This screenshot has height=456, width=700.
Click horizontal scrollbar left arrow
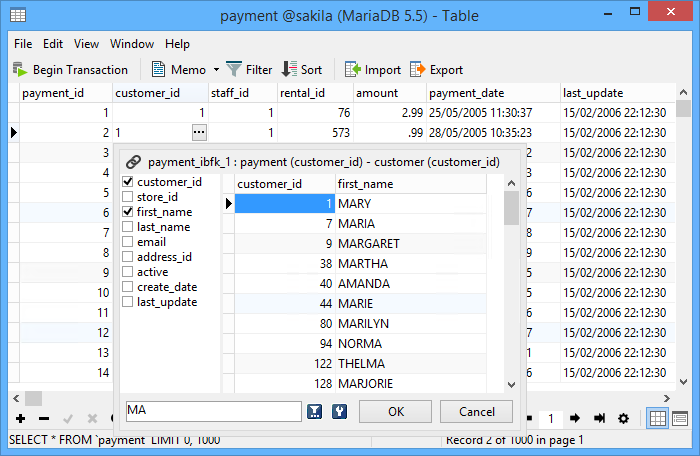coord(16,398)
